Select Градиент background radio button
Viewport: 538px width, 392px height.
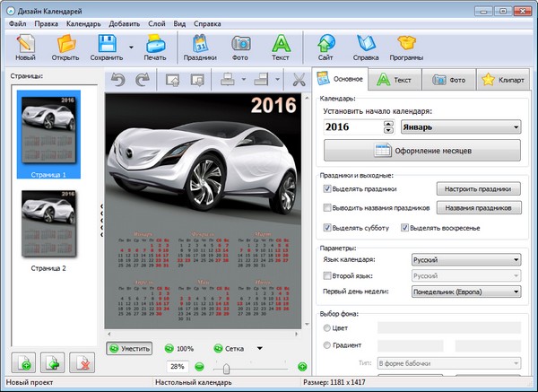327,345
